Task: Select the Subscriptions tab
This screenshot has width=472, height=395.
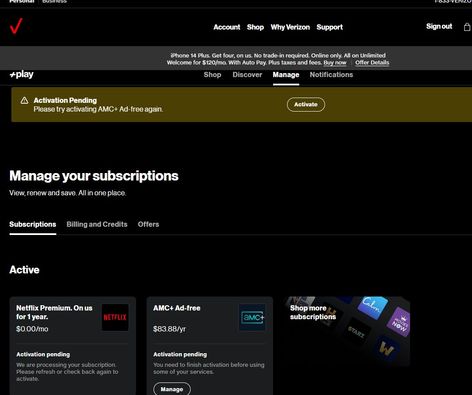Action: (33, 224)
